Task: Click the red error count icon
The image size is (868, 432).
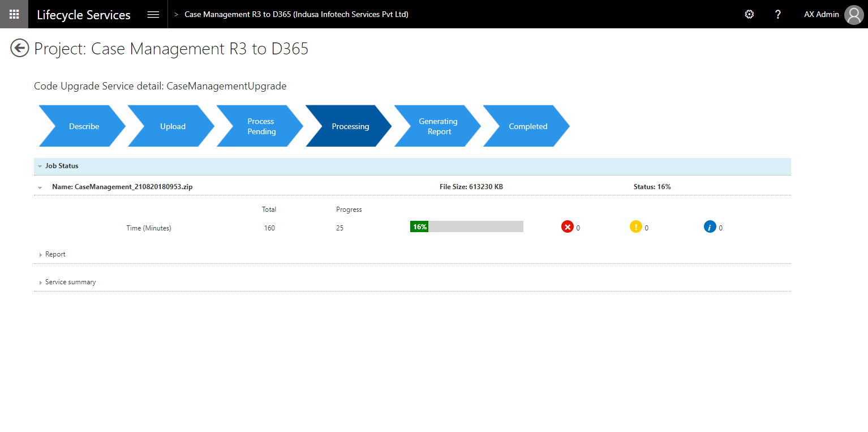Action: pos(568,226)
